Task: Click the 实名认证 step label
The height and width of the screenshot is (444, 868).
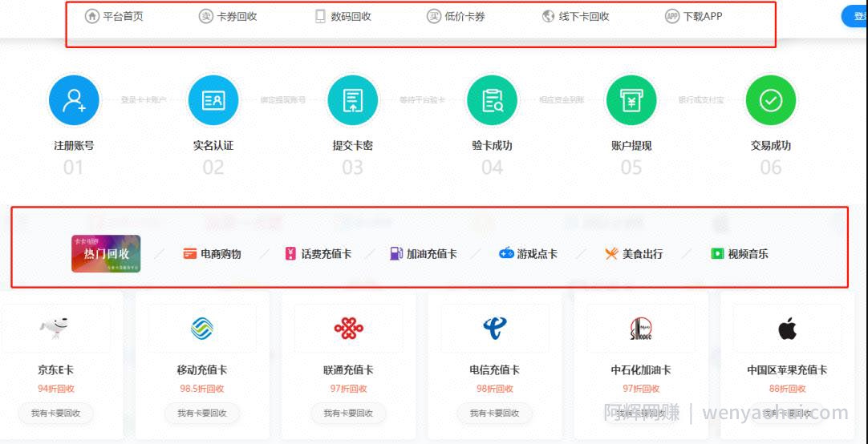Action: (213, 146)
